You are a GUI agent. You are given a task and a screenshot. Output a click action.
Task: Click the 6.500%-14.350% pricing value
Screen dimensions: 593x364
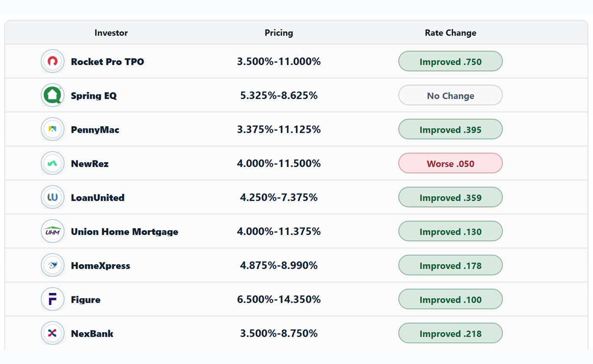coord(279,300)
